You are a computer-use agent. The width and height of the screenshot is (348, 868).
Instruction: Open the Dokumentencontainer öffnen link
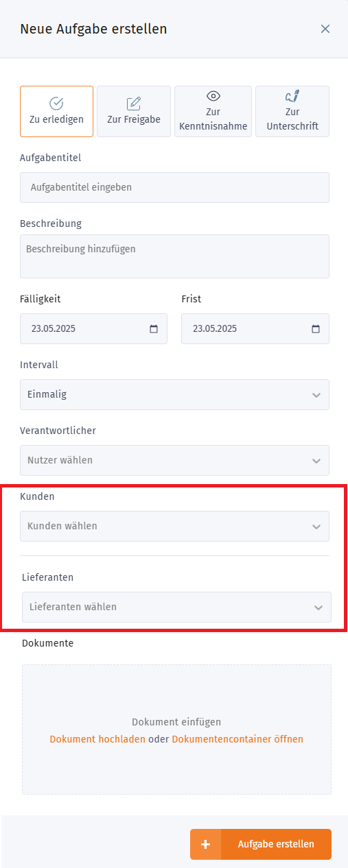pos(237,739)
